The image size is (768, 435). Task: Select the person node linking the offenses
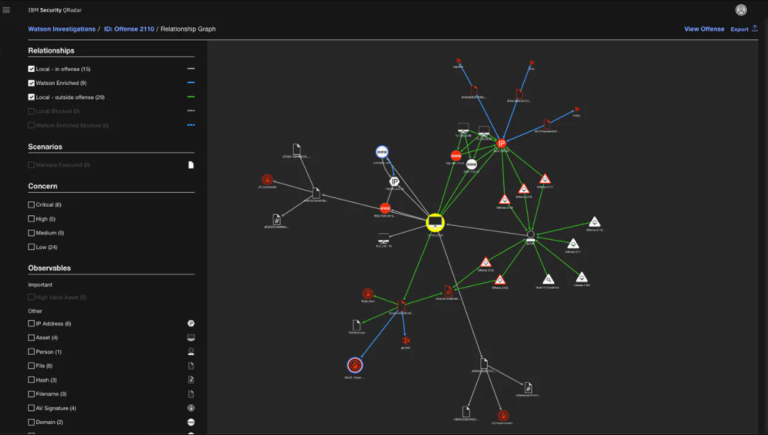click(x=530, y=236)
